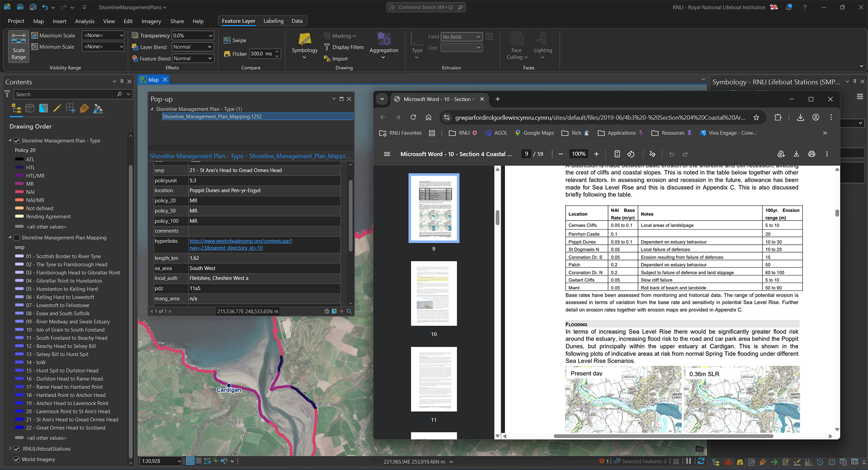Open the Imagery ribbon tab
The width and height of the screenshot is (868, 470).
(x=151, y=21)
